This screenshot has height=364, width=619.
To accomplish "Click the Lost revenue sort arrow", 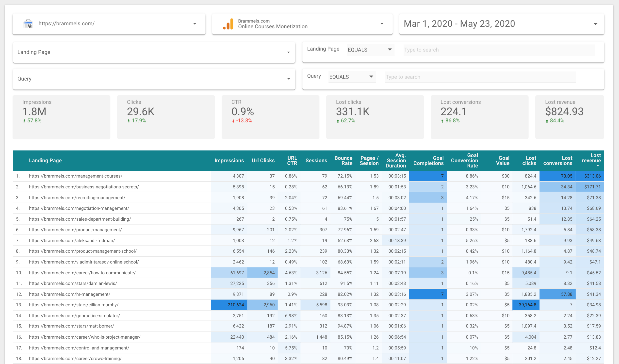I will (598, 165).
